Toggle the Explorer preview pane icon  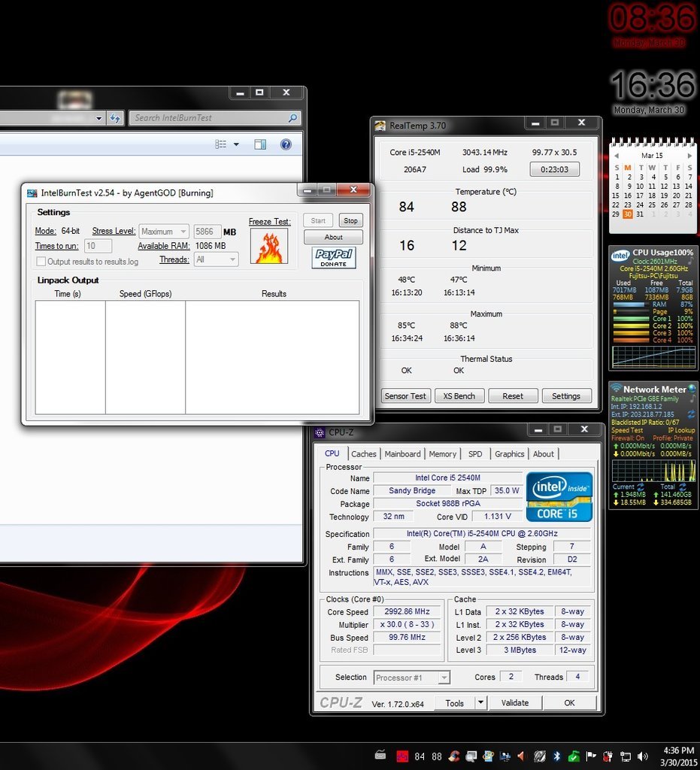pyautogui.click(x=260, y=144)
